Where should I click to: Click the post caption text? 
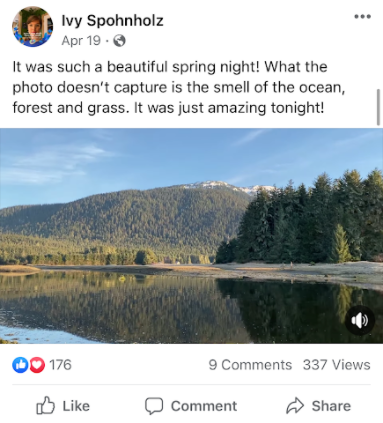179,87
